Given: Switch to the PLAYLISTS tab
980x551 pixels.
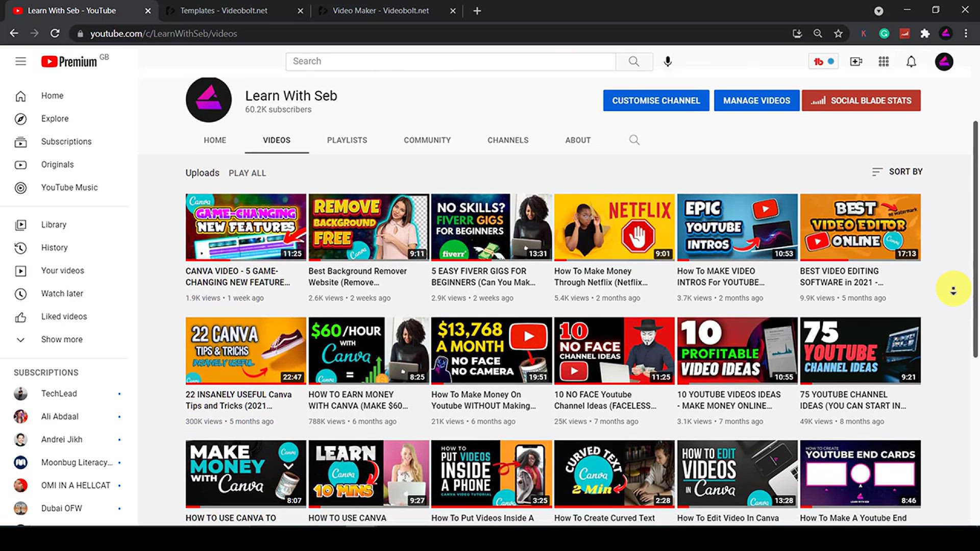Looking at the screenshot, I should [347, 140].
